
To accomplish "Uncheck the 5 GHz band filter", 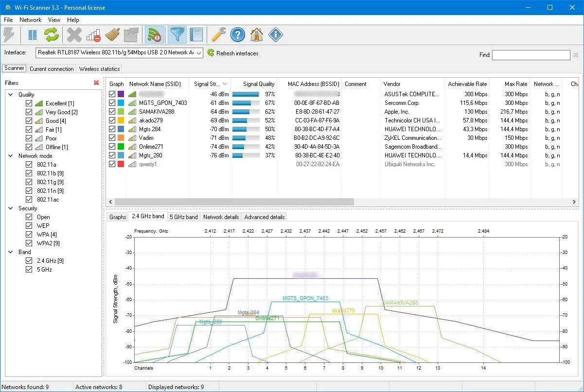I will [x=29, y=270].
